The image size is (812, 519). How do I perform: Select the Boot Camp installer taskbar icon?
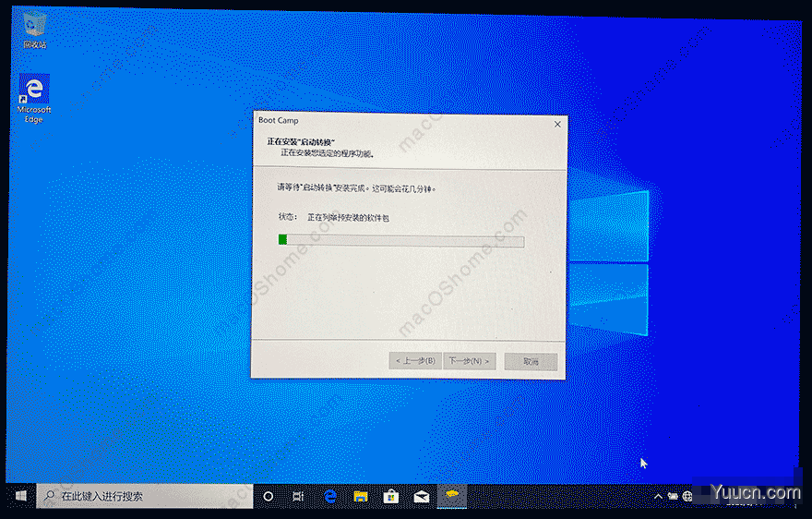click(452, 496)
